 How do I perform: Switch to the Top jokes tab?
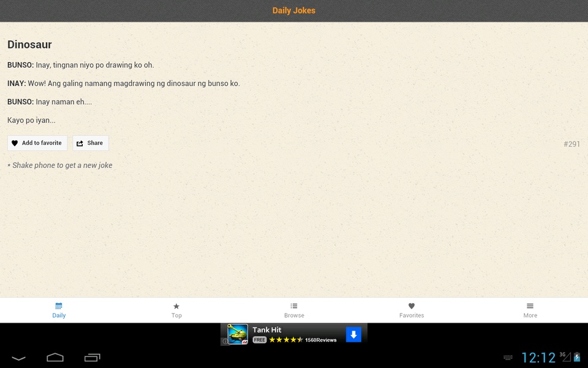click(x=176, y=310)
